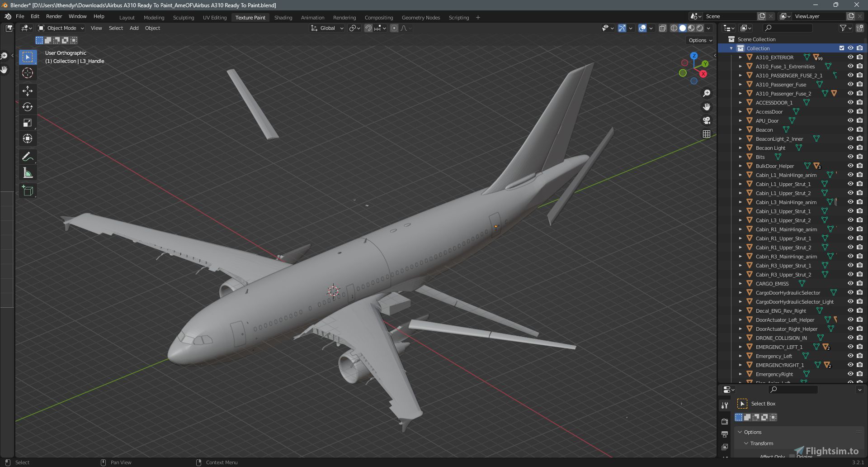Switch to the UV Editing workspace tab
Image resolution: width=868 pixels, height=467 pixels.
tap(215, 18)
